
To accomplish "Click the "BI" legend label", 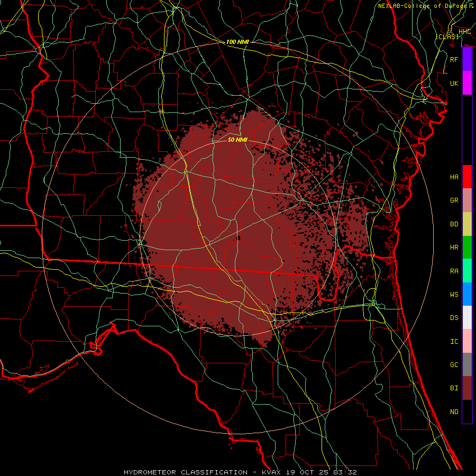I will [x=454, y=388].
